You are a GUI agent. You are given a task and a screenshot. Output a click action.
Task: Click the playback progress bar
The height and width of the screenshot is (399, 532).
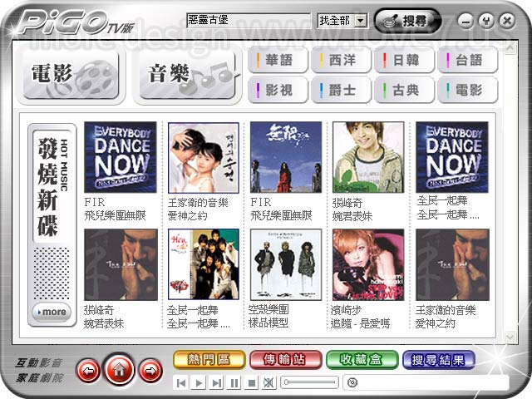426,382
